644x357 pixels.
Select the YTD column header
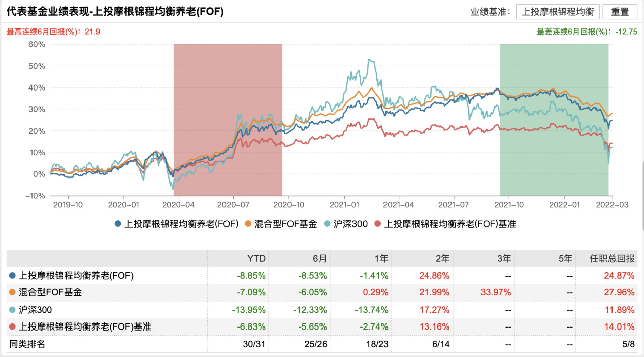(255, 259)
